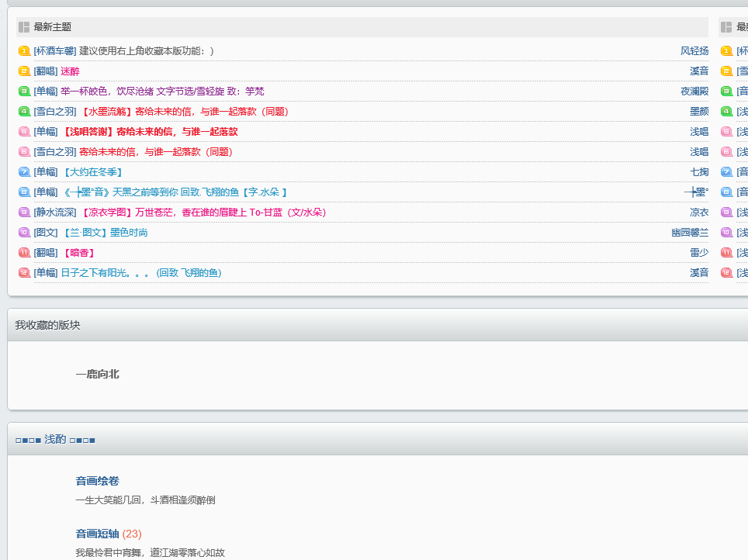Select the [杯酒车磬] category tag
This screenshot has width=748, height=560.
(x=55, y=51)
